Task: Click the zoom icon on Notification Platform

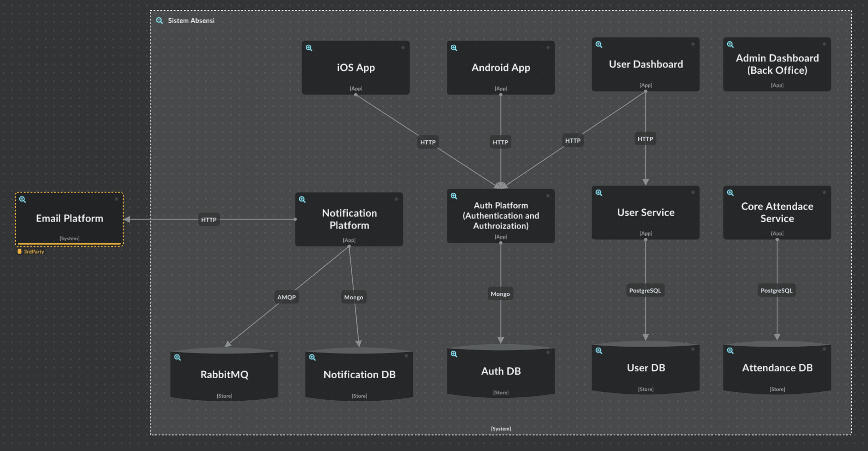Action: tap(302, 199)
